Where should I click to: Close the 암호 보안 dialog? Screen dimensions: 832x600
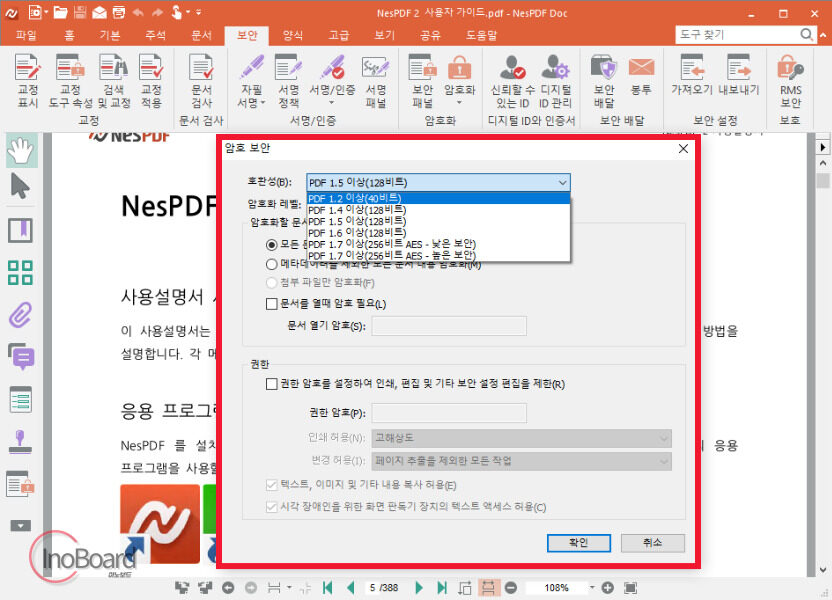683,149
